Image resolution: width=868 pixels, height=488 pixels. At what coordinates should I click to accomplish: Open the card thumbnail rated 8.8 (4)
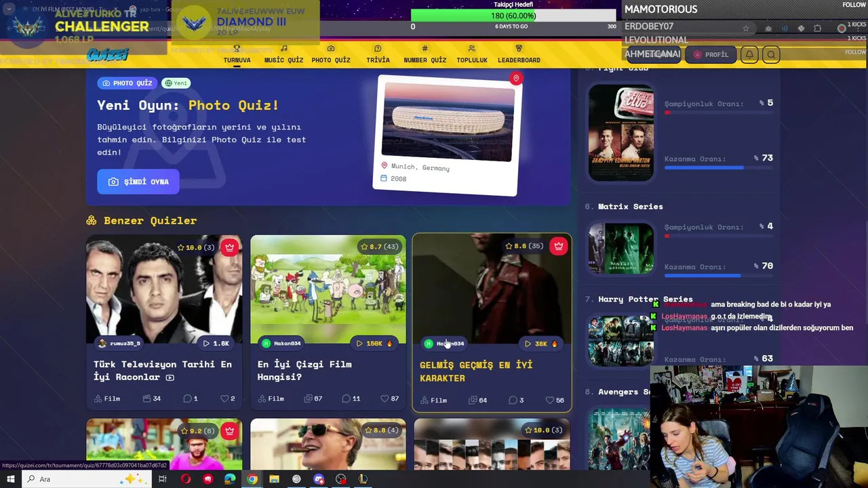pyautogui.click(x=328, y=444)
